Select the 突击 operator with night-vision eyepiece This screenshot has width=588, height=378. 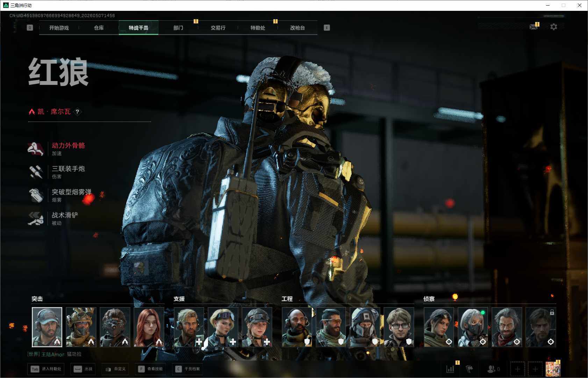(115, 327)
